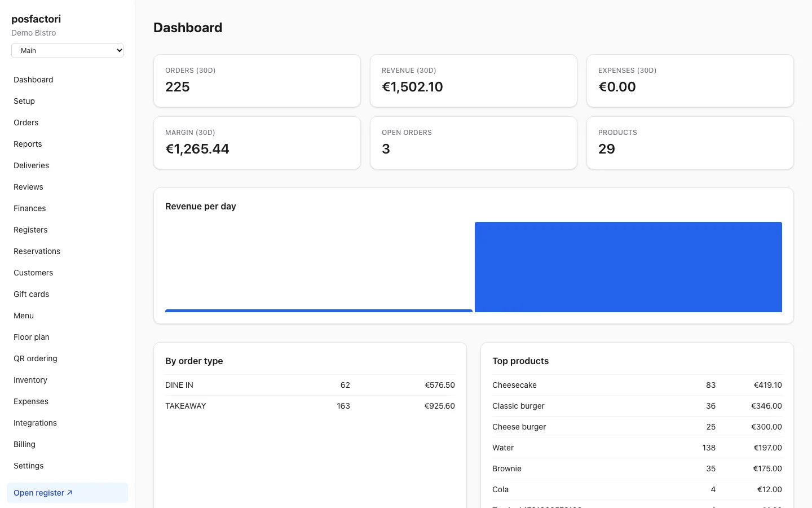Screen dimensions: 812x508
Task: Go to Finances
Action: tap(29, 208)
